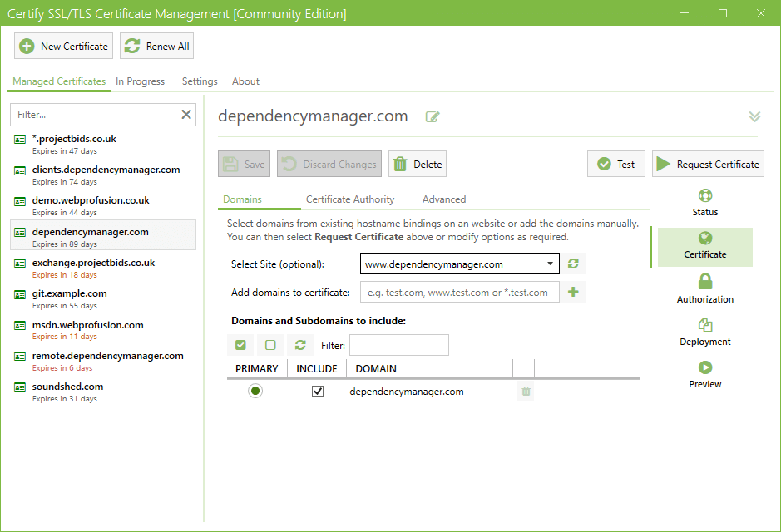Viewport: 781px width, 532px height.
Task: Click the edit name pencil icon
Action: click(433, 116)
